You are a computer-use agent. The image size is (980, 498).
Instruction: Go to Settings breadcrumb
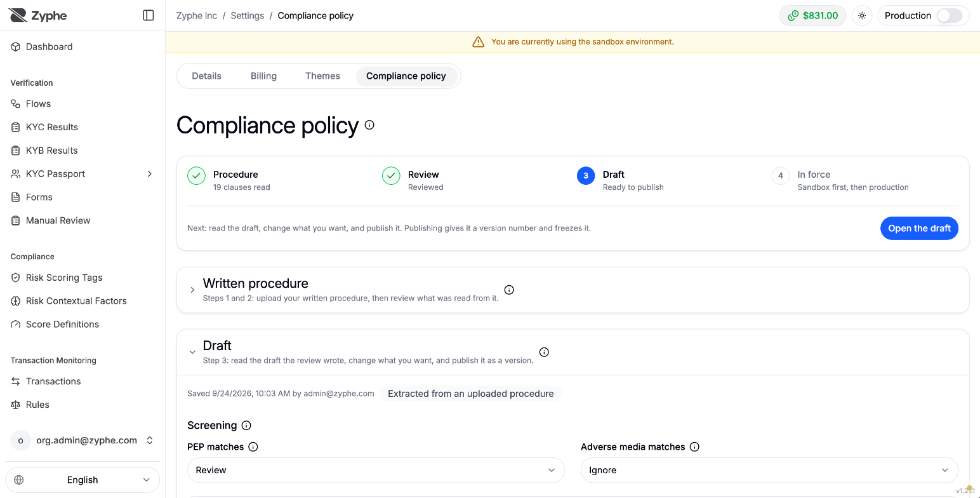[x=248, y=16]
